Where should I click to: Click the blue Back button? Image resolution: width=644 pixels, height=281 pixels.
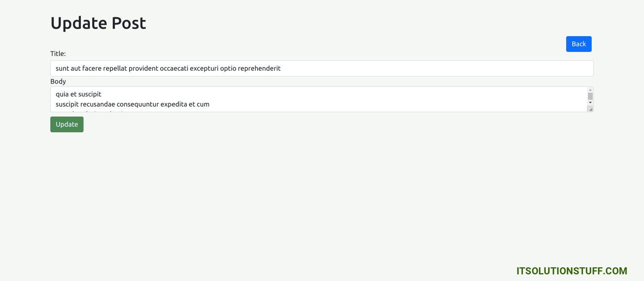point(578,44)
